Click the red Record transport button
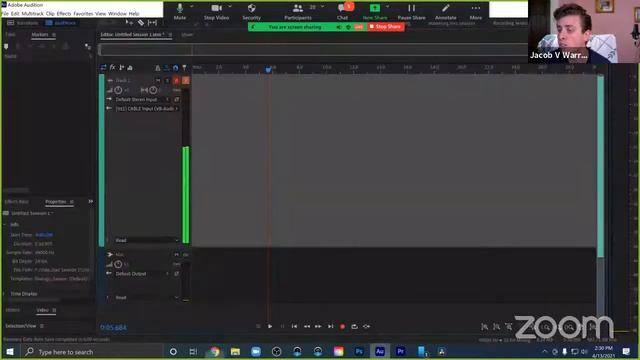Viewport: 640px width, 360px height. point(342,327)
